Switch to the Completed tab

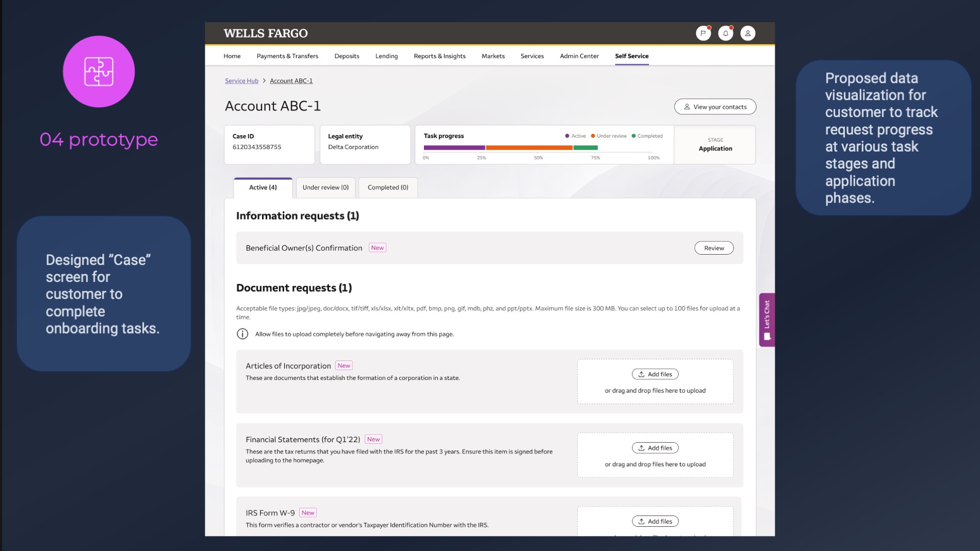(388, 188)
